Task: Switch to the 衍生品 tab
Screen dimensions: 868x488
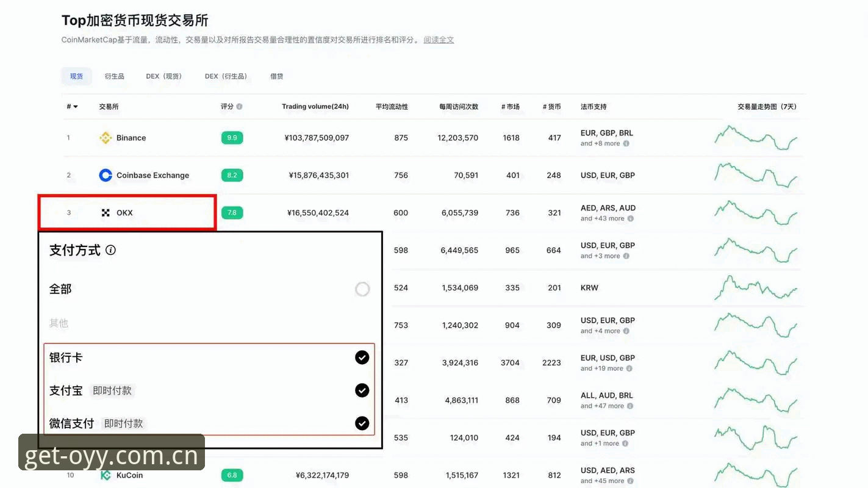Action: (114, 76)
